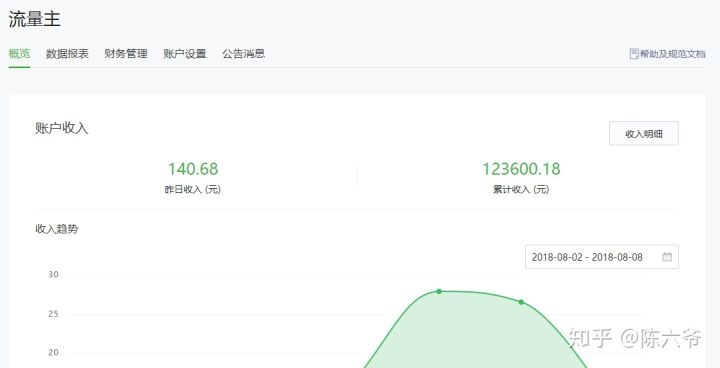The image size is (720, 368).
Task: Click the 账户收入 section title
Action: click(x=62, y=128)
